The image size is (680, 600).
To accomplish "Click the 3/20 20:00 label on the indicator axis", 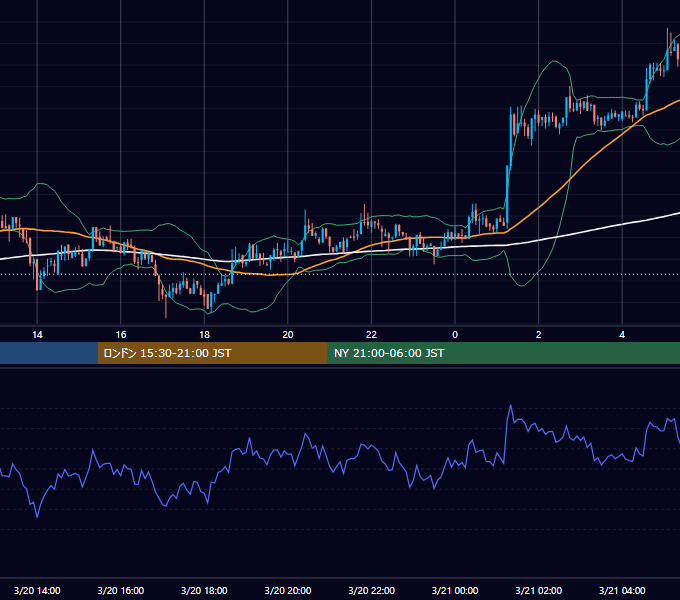I will (288, 590).
